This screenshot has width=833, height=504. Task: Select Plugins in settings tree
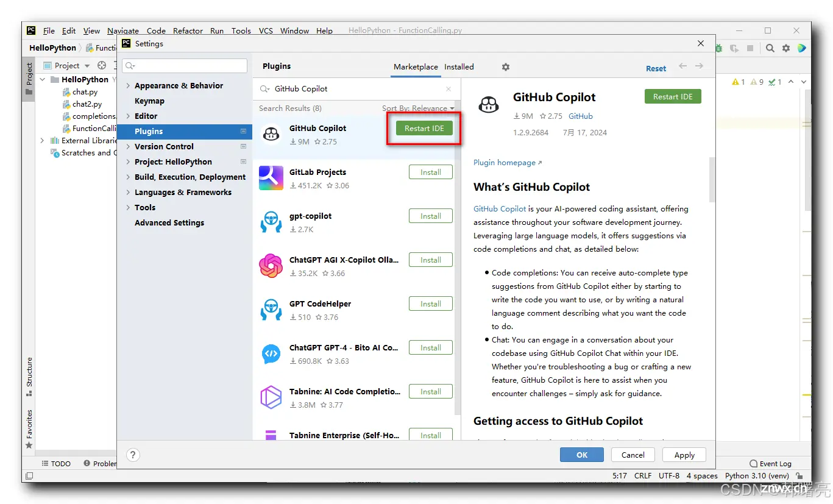point(185,132)
